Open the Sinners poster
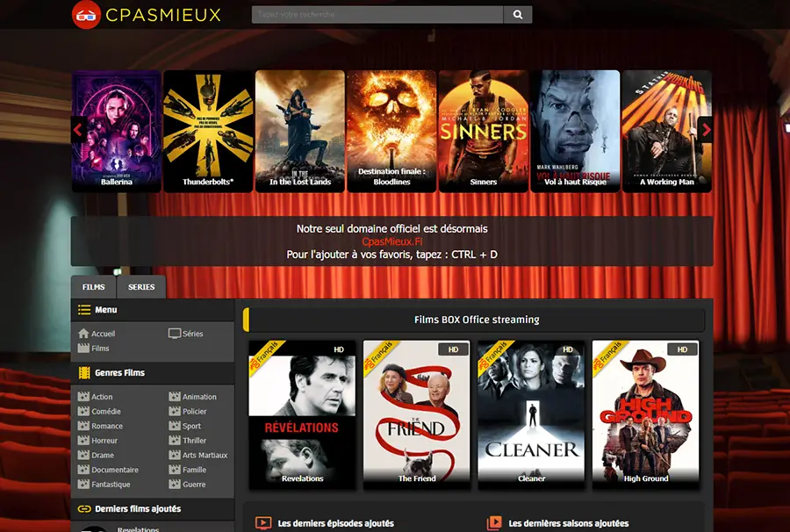 (x=483, y=131)
